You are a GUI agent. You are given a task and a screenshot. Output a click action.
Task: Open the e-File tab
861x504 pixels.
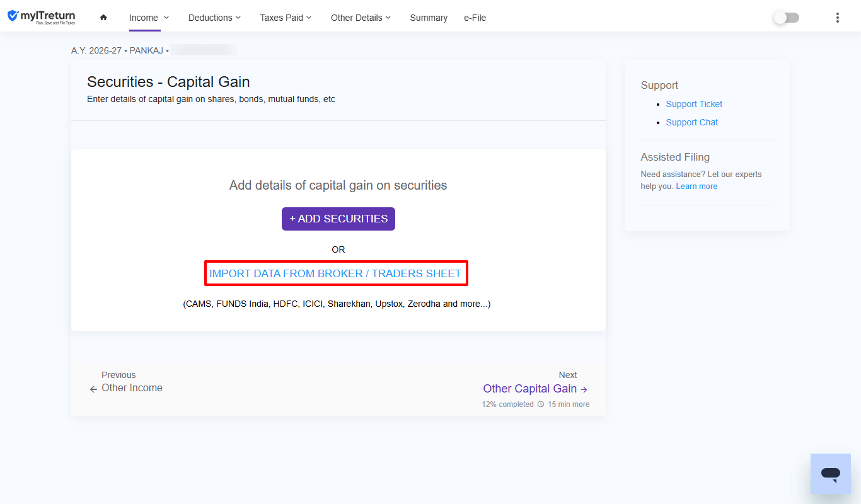pos(475,18)
